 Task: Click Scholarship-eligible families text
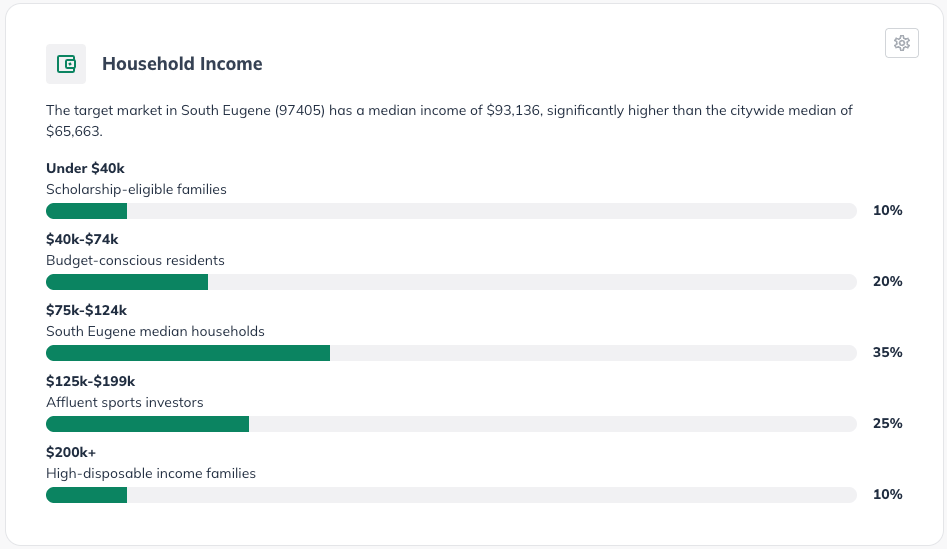point(136,189)
